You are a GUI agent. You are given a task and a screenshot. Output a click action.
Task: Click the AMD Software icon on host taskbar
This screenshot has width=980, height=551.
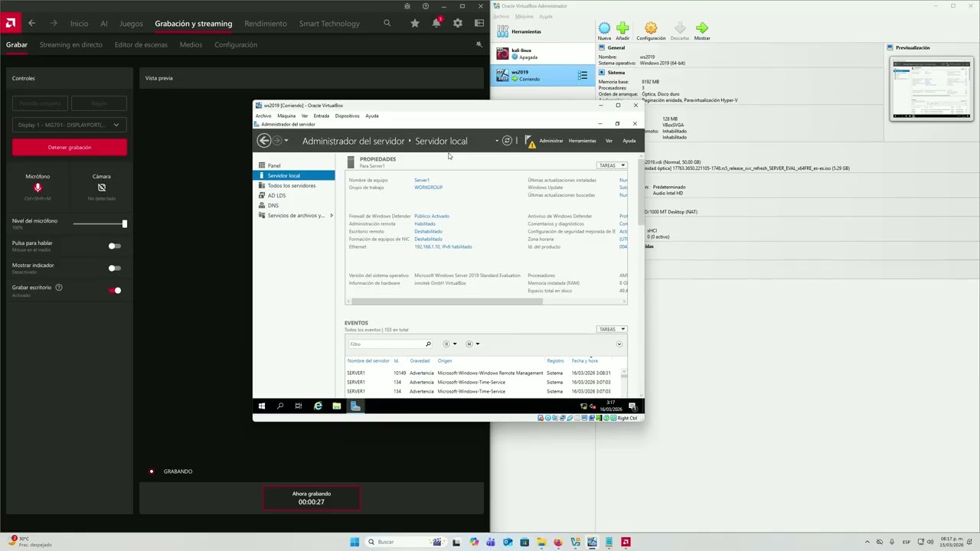626,542
